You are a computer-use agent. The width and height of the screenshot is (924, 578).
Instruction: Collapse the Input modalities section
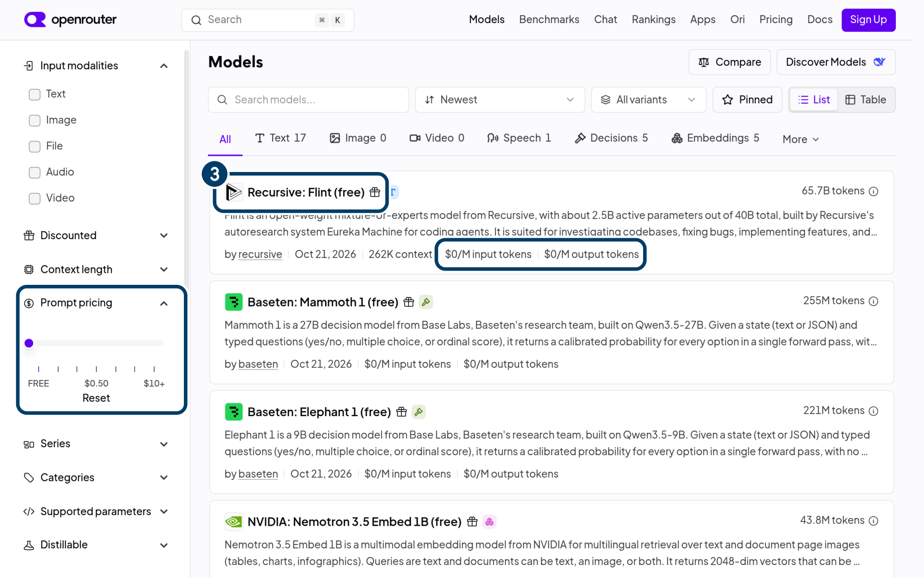click(164, 66)
